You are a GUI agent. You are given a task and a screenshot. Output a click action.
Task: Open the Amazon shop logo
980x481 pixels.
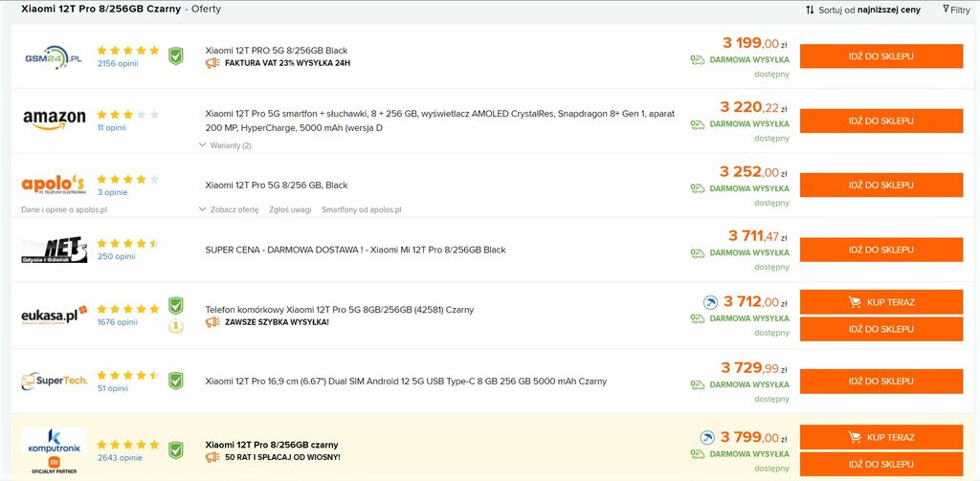tap(54, 120)
